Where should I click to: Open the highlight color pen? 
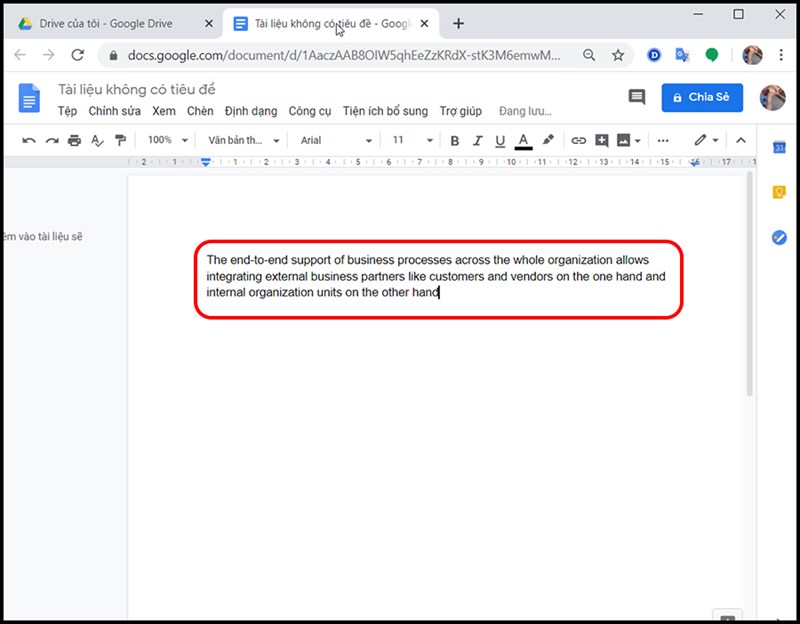tap(548, 140)
